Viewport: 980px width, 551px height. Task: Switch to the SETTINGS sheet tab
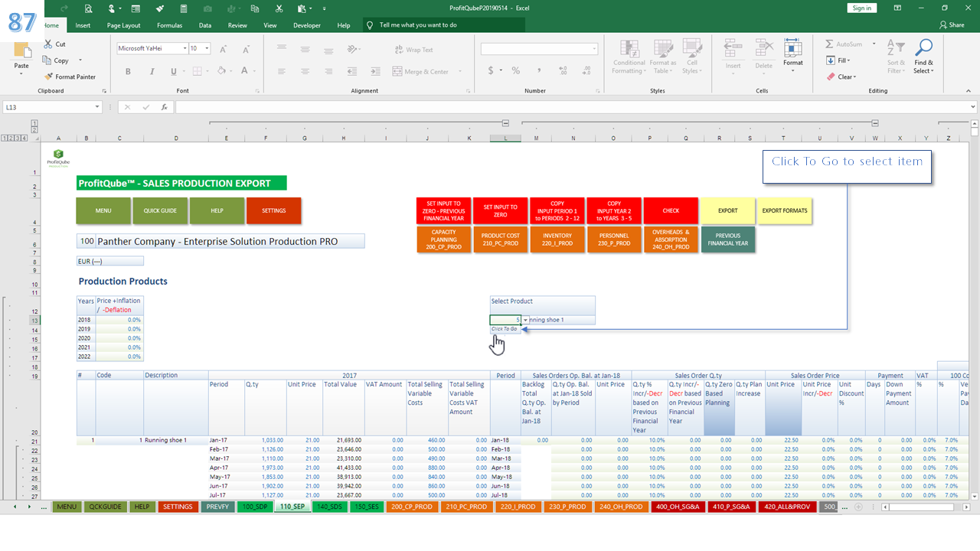[178, 507]
